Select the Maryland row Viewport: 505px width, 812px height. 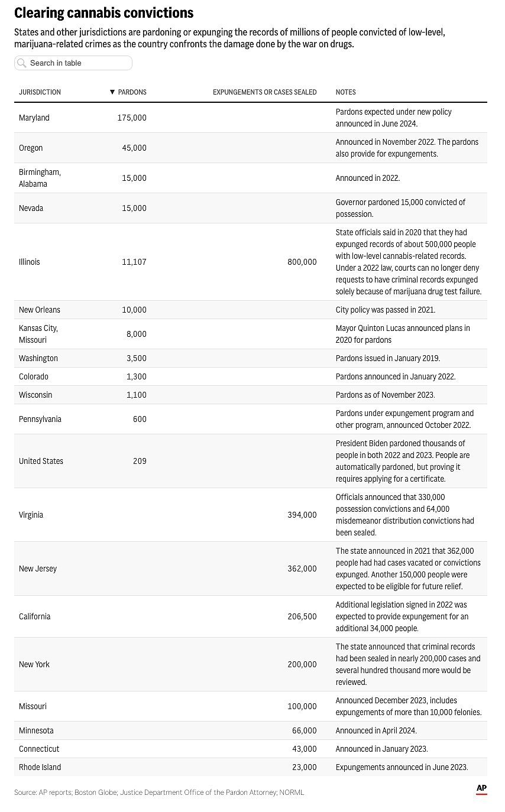pos(34,118)
